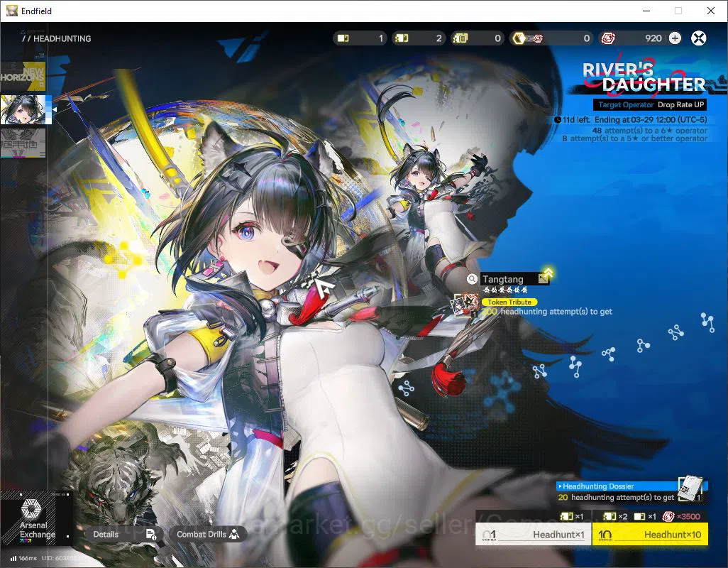Click the ten-pull permit counter showing 2

point(419,38)
